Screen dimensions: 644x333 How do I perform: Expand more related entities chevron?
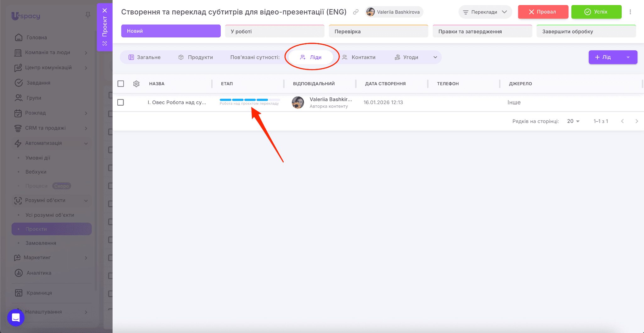pyautogui.click(x=435, y=57)
